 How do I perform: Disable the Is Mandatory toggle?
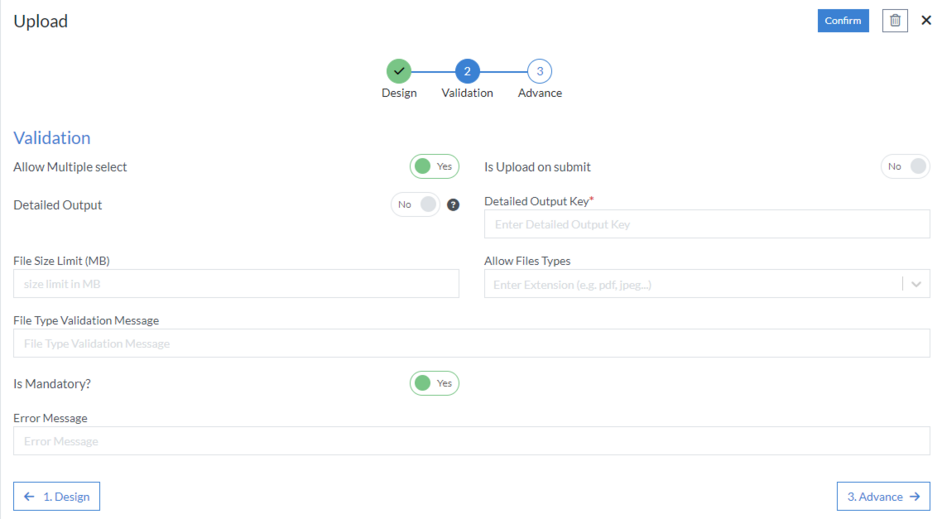[x=434, y=383]
